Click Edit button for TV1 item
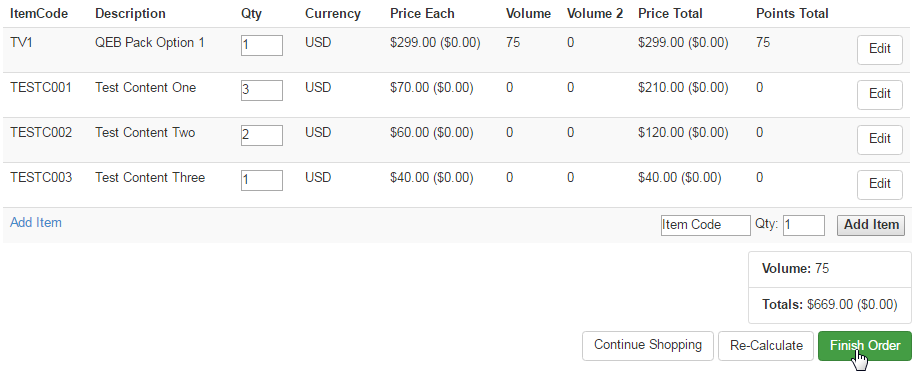915x373 pixels. (879, 49)
